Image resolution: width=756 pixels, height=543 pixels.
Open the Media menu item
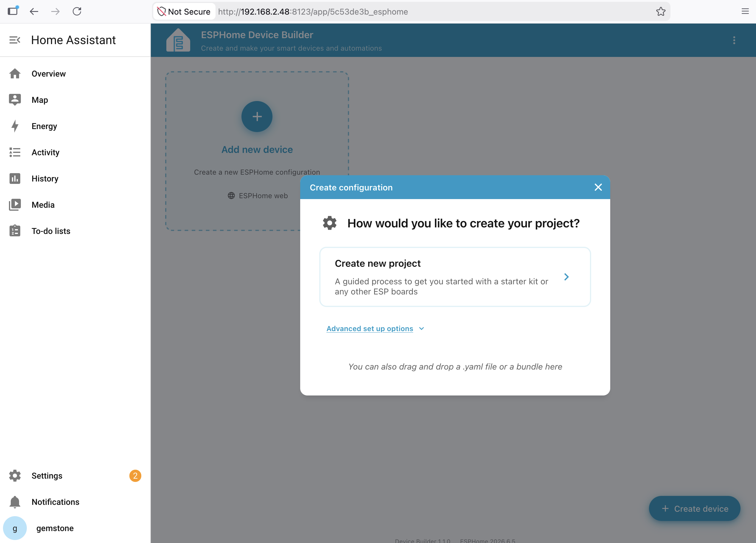click(75, 205)
